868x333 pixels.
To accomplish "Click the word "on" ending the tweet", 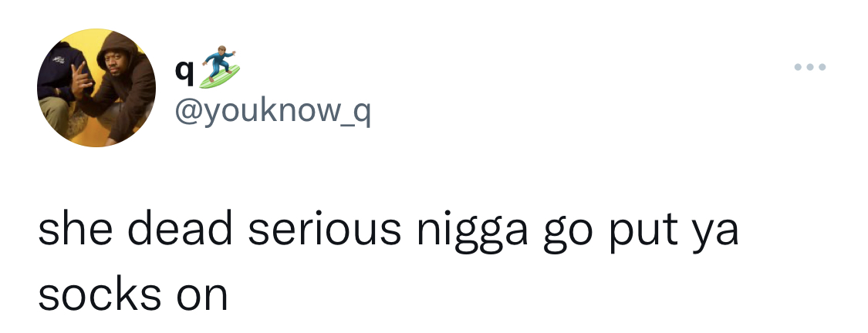I will pos(202,298).
